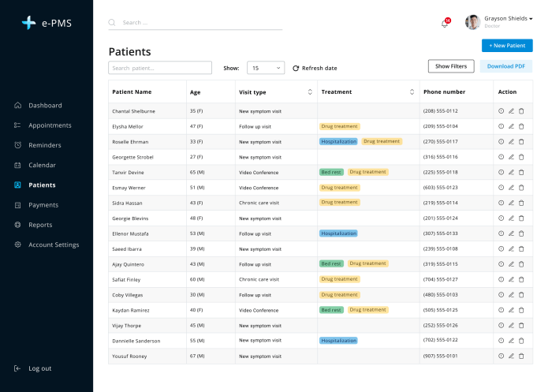This screenshot has width=552, height=392.
Task: Click Download PDF button
Action: coord(506,66)
